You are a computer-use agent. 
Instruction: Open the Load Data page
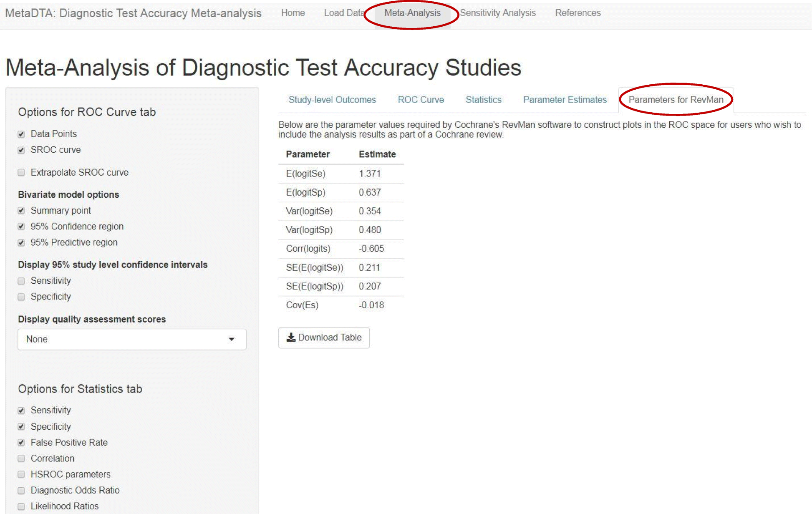[x=345, y=13]
